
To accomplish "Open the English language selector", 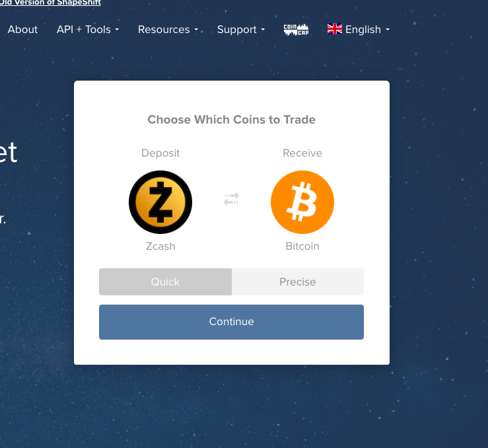I will 359,30.
